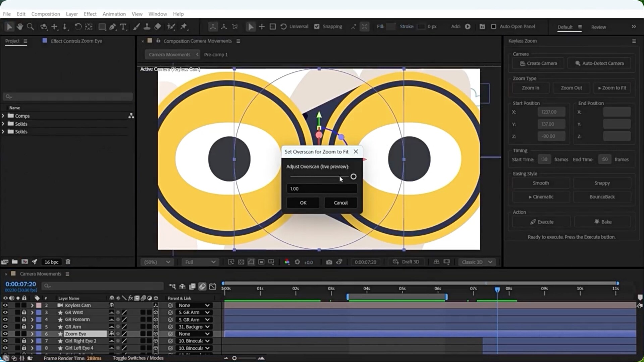Click the overscan slider handle
Screen dimensions: 644x362
click(353, 177)
